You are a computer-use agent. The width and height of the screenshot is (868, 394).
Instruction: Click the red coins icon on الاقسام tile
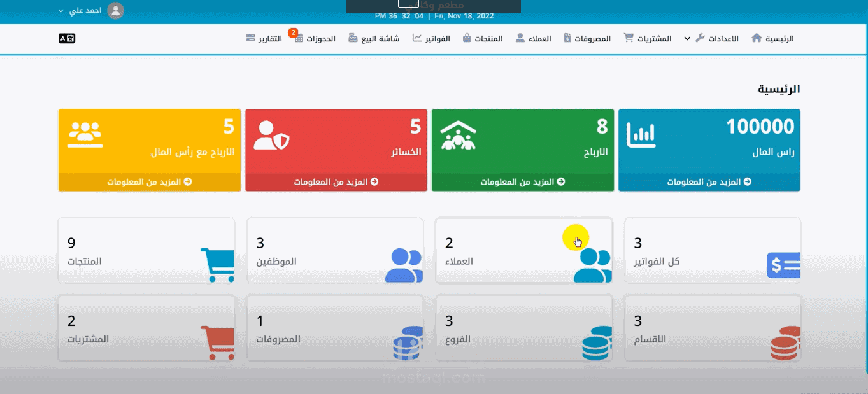pos(785,344)
